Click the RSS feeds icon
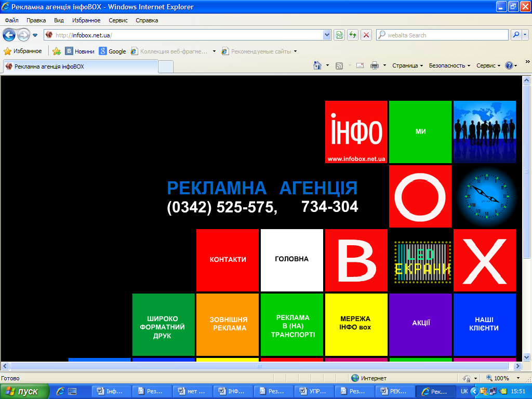 click(x=339, y=66)
